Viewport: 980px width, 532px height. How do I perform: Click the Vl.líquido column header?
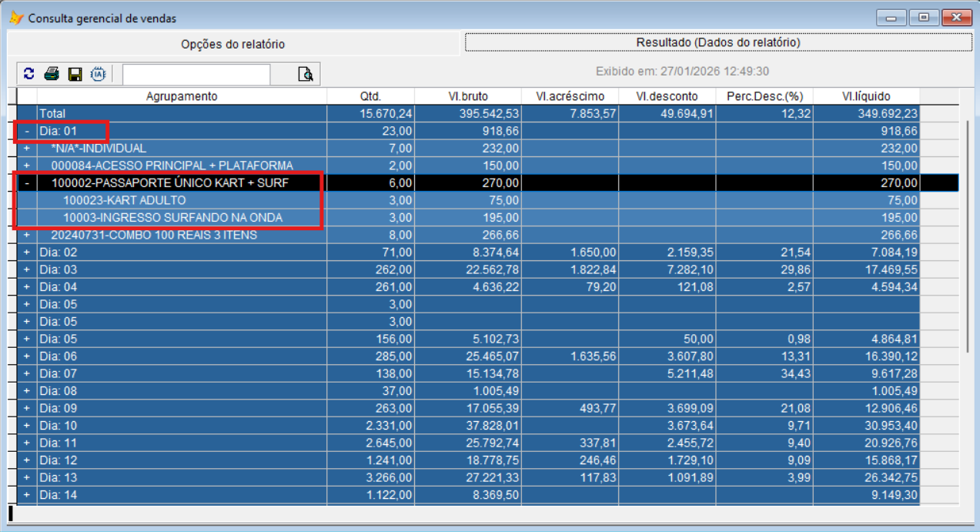tap(865, 96)
